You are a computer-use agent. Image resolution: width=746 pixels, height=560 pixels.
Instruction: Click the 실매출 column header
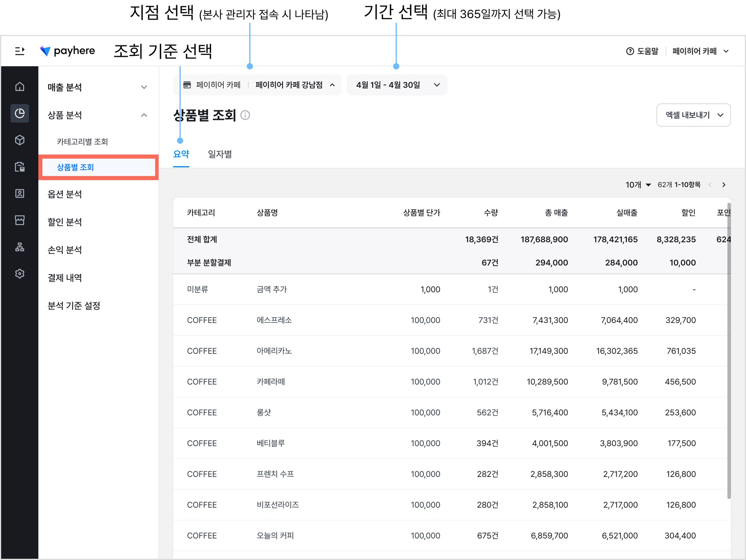[627, 213]
